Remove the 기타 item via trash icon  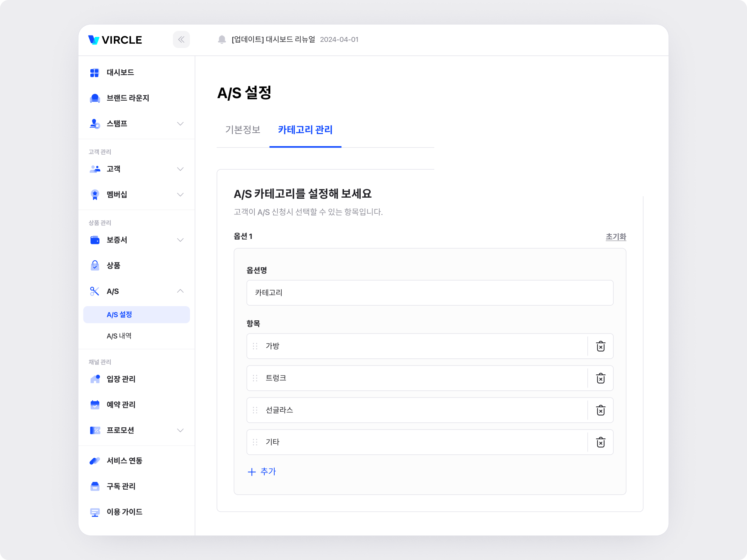point(600,442)
